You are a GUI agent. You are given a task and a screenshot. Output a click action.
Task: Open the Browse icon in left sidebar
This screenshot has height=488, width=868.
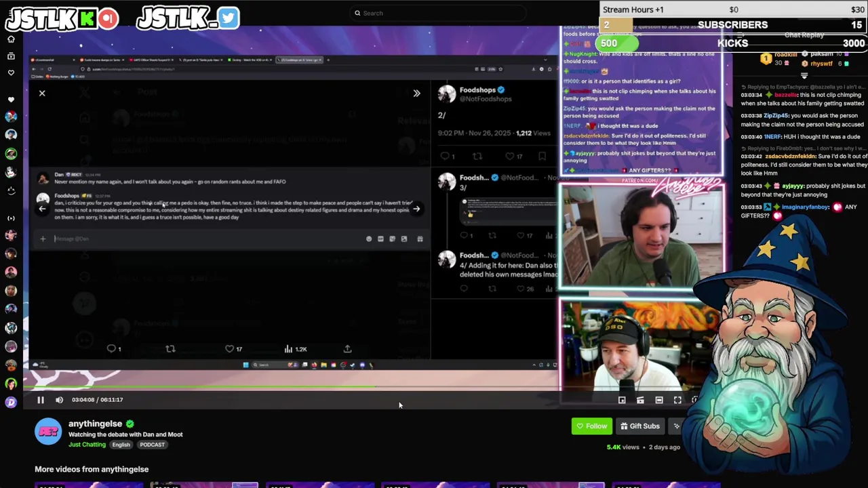[11, 56]
